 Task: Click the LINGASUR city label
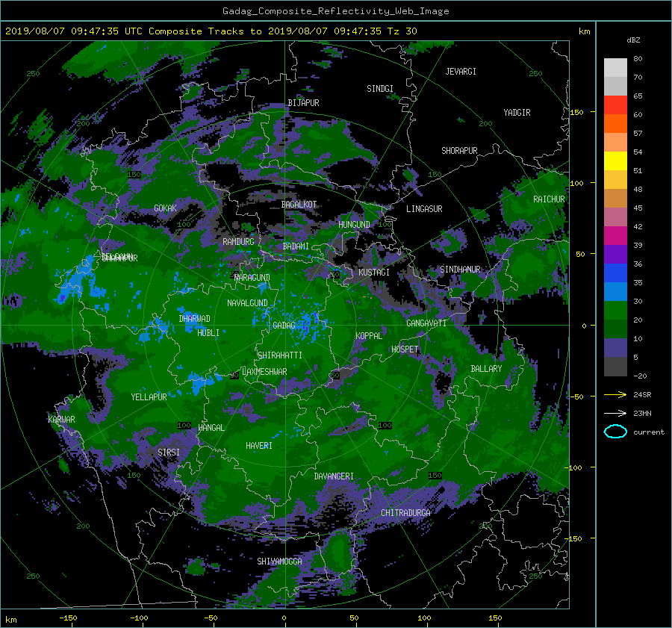[x=424, y=209]
